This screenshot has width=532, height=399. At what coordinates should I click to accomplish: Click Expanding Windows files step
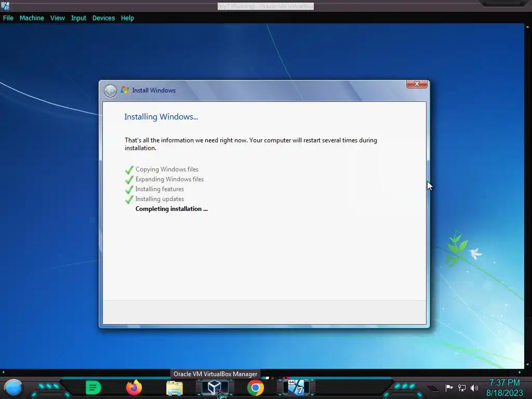[x=170, y=179]
